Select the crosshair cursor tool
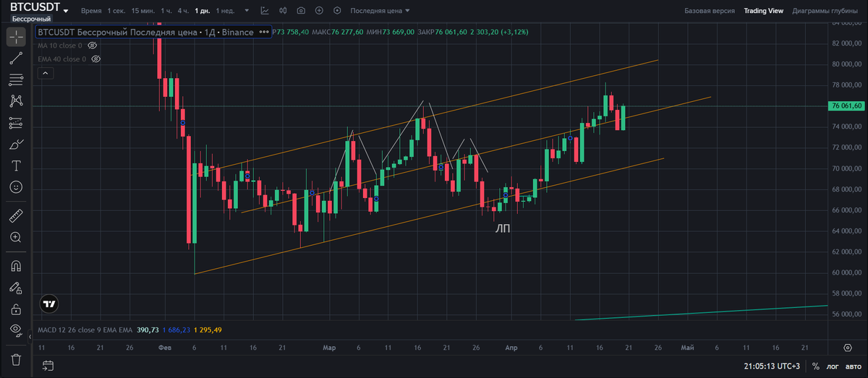Screen dimensions: 868x378 16,37
